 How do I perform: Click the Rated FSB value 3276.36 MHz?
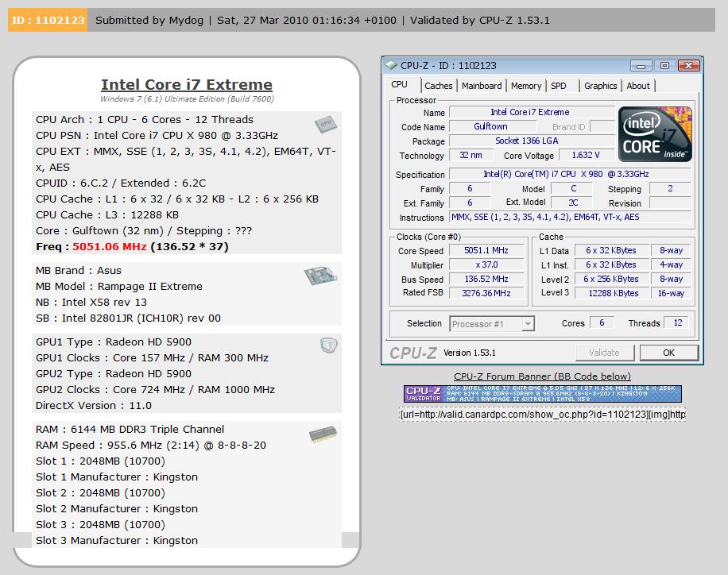[486, 293]
